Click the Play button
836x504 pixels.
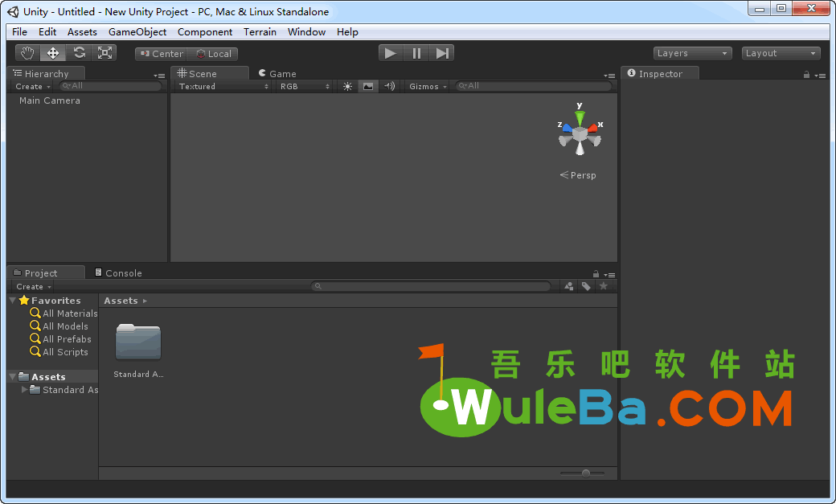pyautogui.click(x=391, y=53)
